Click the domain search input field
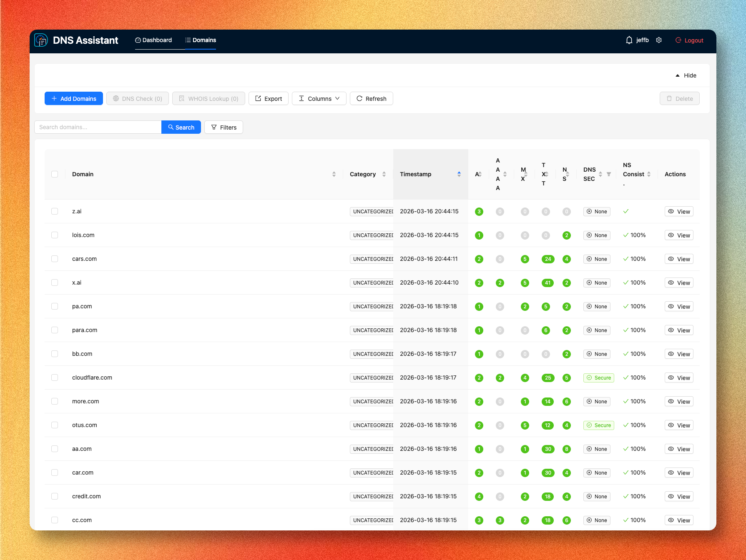 (98, 127)
